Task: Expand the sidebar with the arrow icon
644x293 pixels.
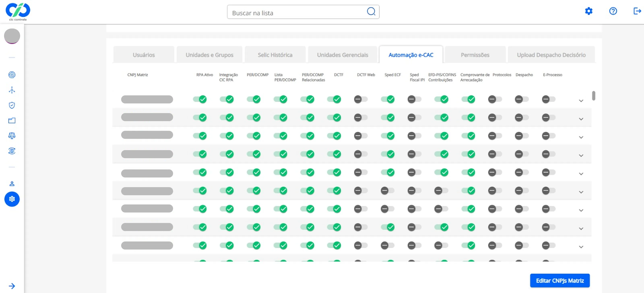Action: coord(12,286)
